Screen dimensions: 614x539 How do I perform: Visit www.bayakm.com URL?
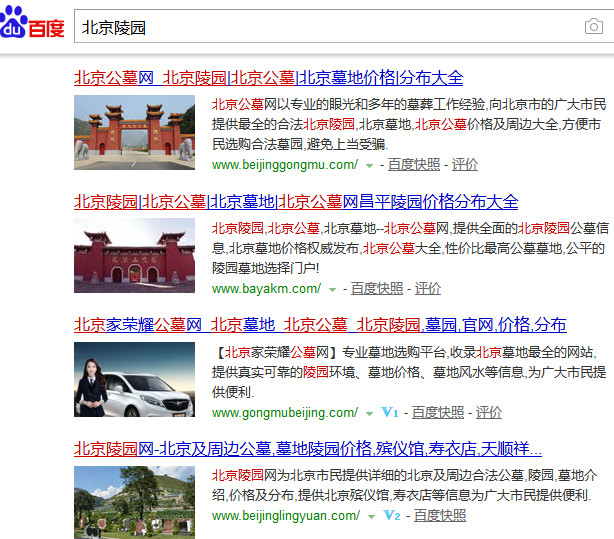point(266,289)
